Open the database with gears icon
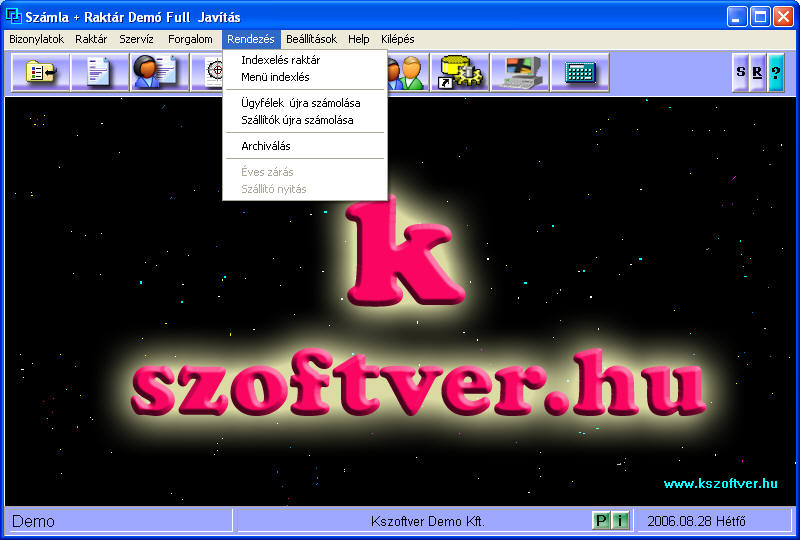The image size is (800, 540). click(x=460, y=72)
